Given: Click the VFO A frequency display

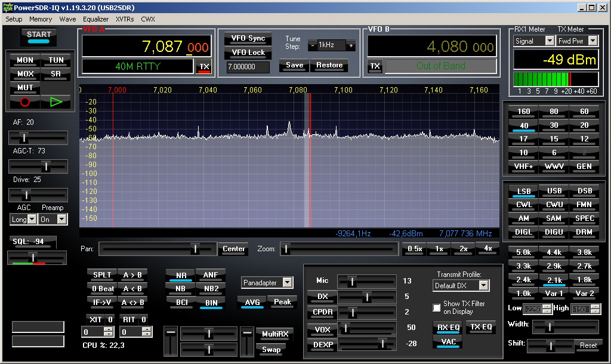Looking at the screenshot, I should point(147,47).
